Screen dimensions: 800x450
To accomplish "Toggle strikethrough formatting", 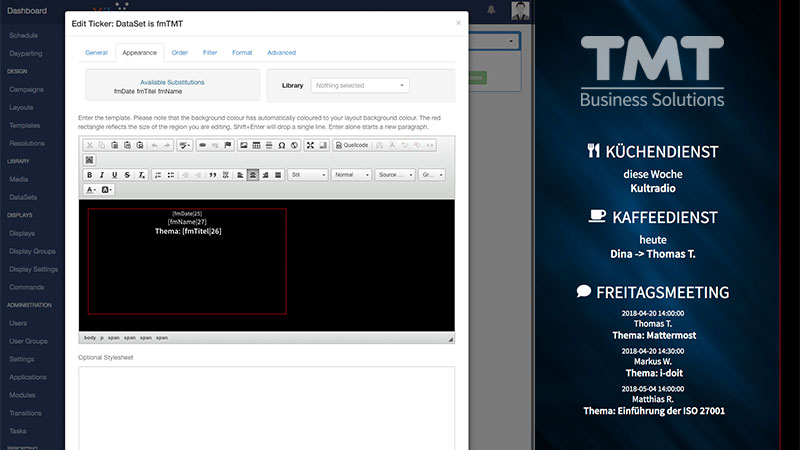I will click(127, 175).
